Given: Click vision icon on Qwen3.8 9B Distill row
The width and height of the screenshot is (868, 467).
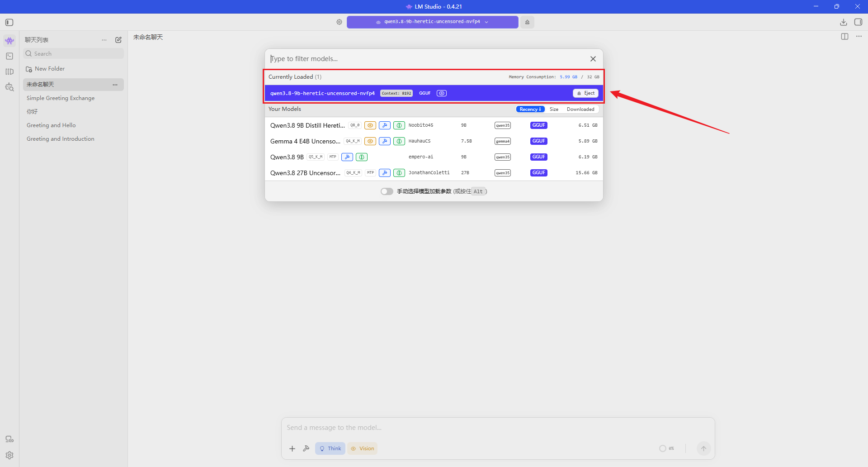Looking at the screenshot, I should point(370,125).
